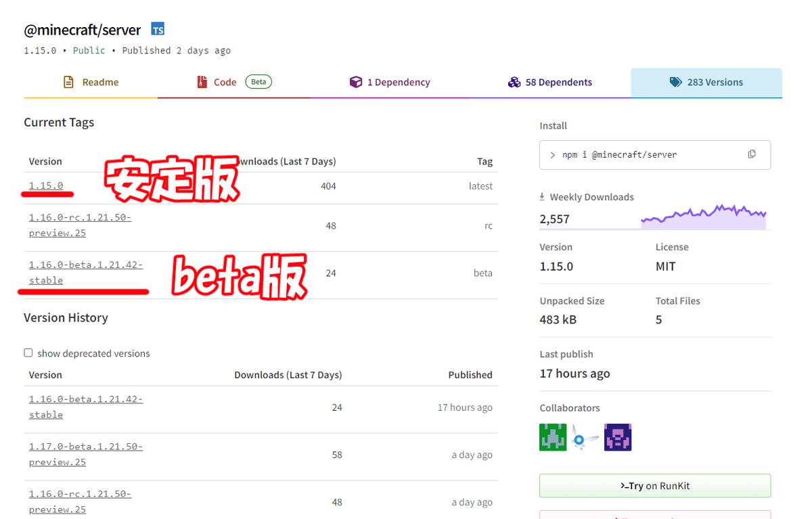The image size is (812, 519).
Task: Click the Weekly Downloads sparkline chart
Action: pyautogui.click(x=704, y=217)
